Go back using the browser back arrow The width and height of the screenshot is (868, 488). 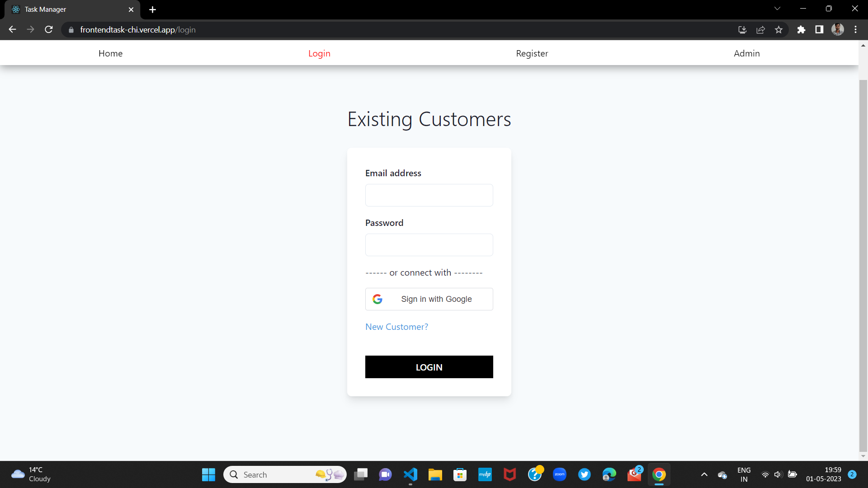[12, 29]
